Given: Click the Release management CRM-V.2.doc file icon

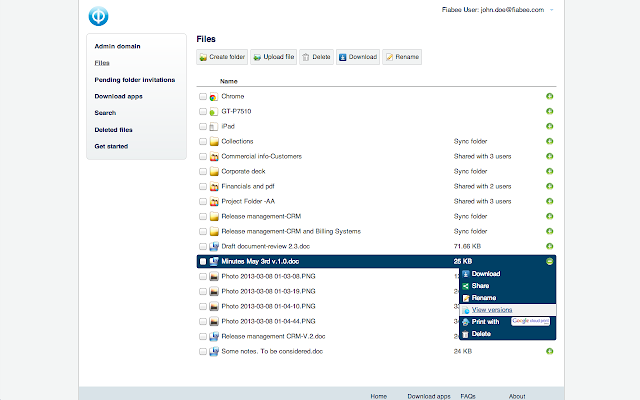Looking at the screenshot, I should [x=214, y=337].
